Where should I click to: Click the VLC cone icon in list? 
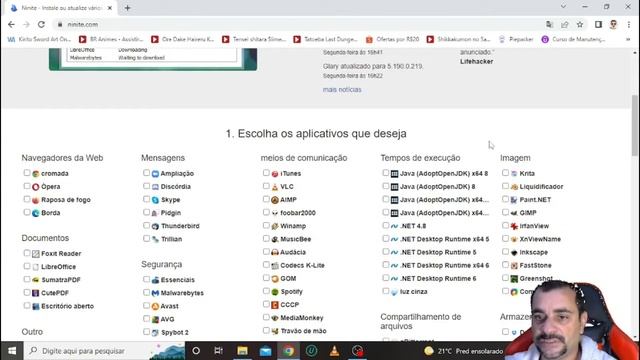click(x=275, y=187)
